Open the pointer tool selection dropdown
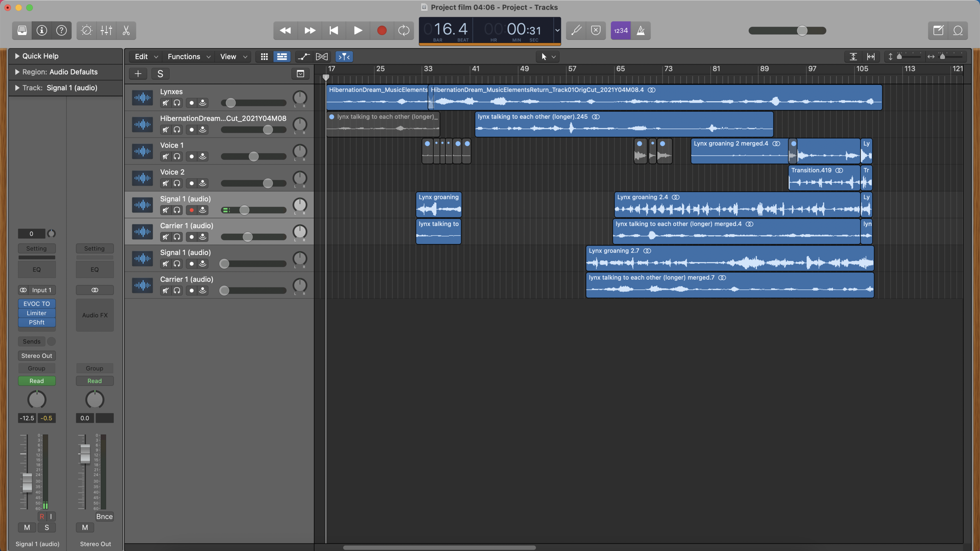 tap(548, 56)
